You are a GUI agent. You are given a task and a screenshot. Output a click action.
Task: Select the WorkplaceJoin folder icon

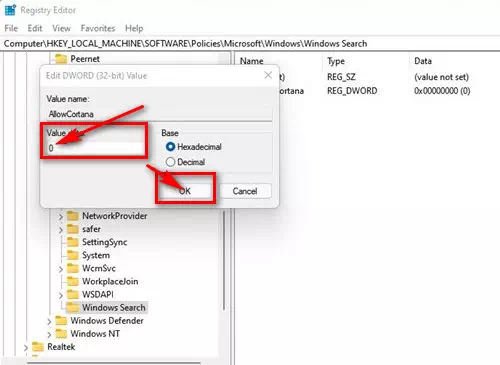click(x=73, y=281)
